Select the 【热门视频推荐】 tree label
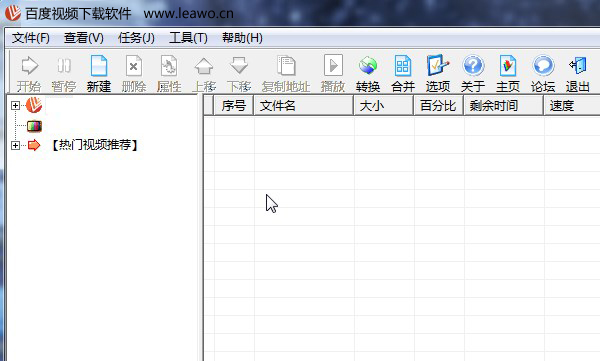Image resolution: width=600 pixels, height=361 pixels. (95, 145)
